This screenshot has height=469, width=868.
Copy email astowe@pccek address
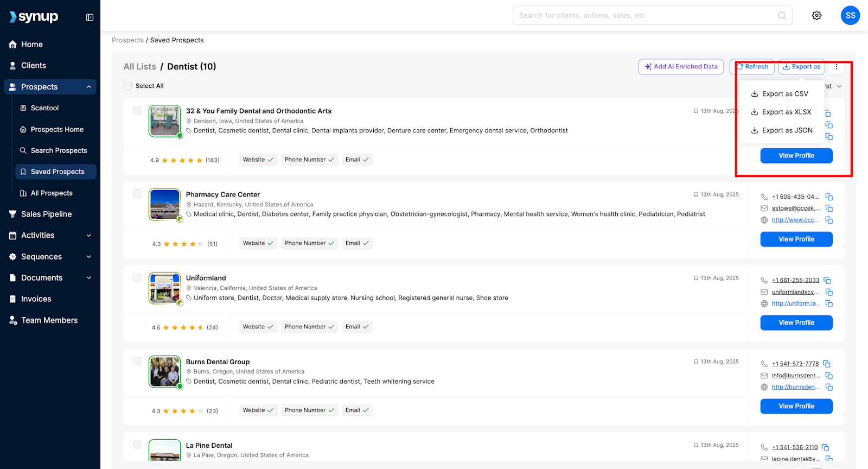829,208
